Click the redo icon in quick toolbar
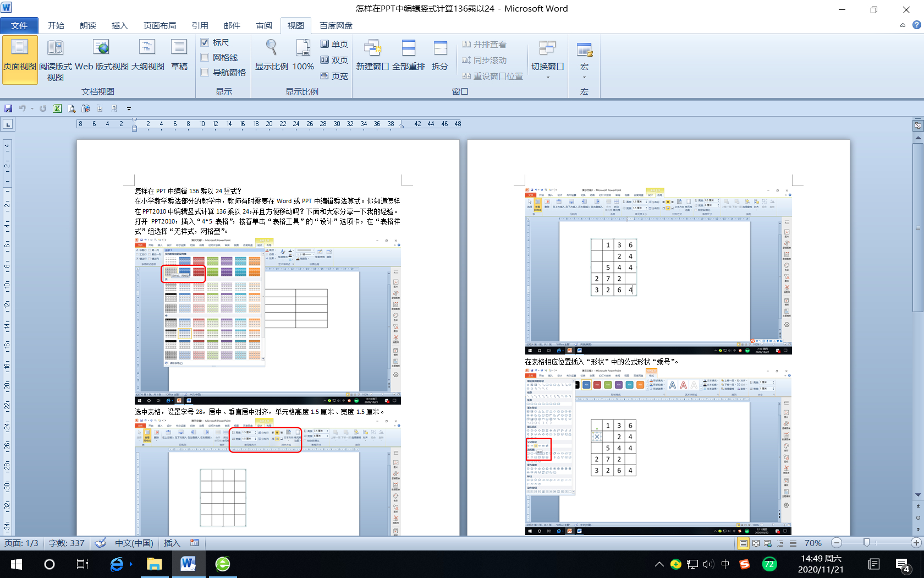Screen dimensions: 924x578 tap(43, 108)
